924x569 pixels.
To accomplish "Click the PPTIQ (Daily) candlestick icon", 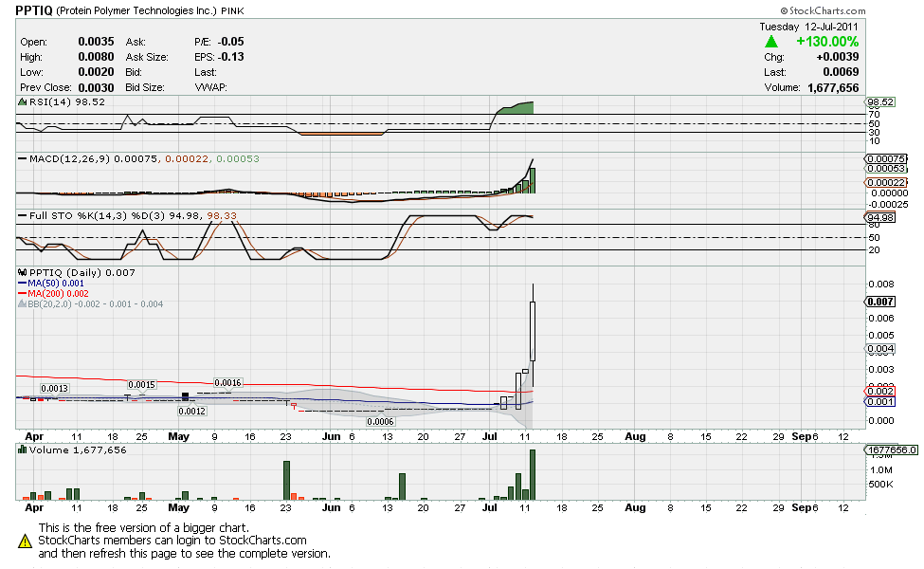I will [23, 272].
